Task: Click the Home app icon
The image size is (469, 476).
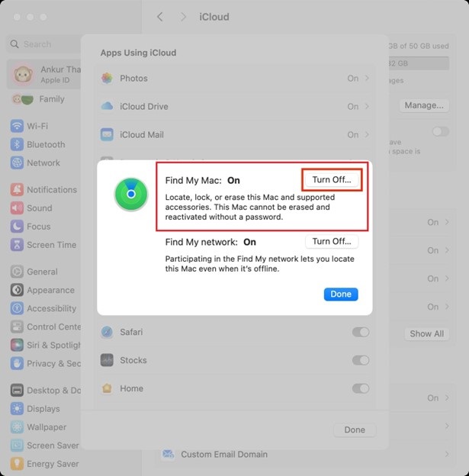Action: [107, 388]
